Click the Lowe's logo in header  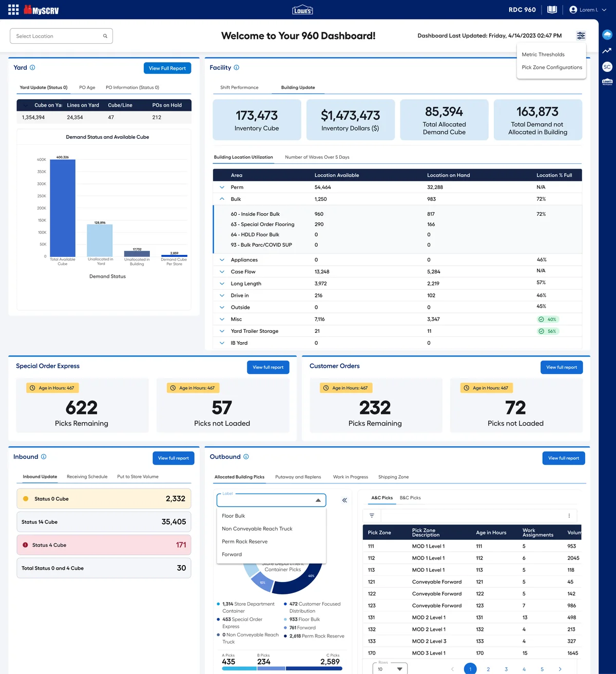click(x=302, y=10)
